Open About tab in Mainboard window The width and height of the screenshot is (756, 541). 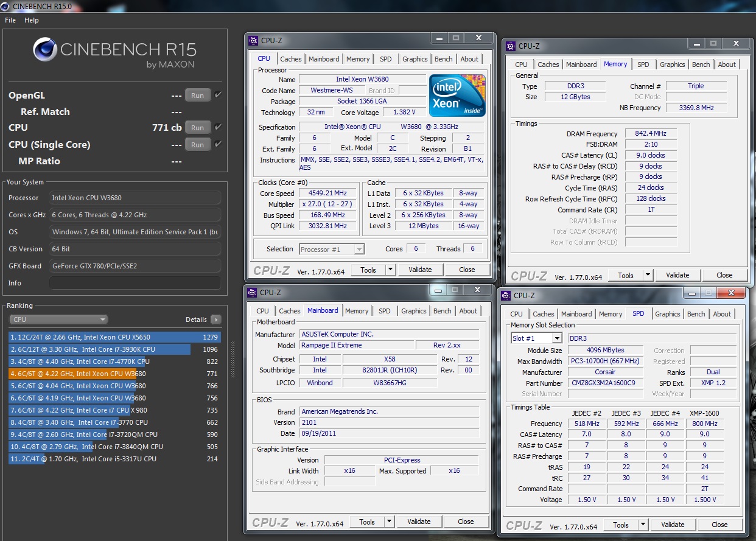pos(468,311)
